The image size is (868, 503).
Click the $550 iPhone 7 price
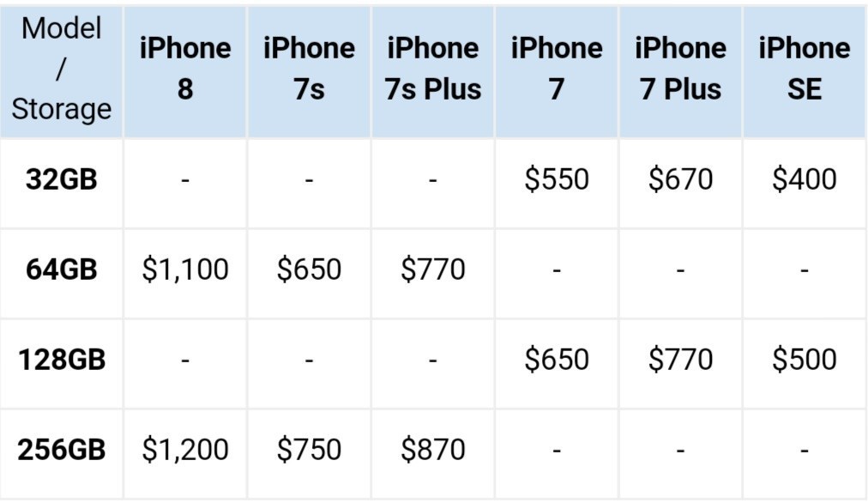pyautogui.click(x=557, y=179)
